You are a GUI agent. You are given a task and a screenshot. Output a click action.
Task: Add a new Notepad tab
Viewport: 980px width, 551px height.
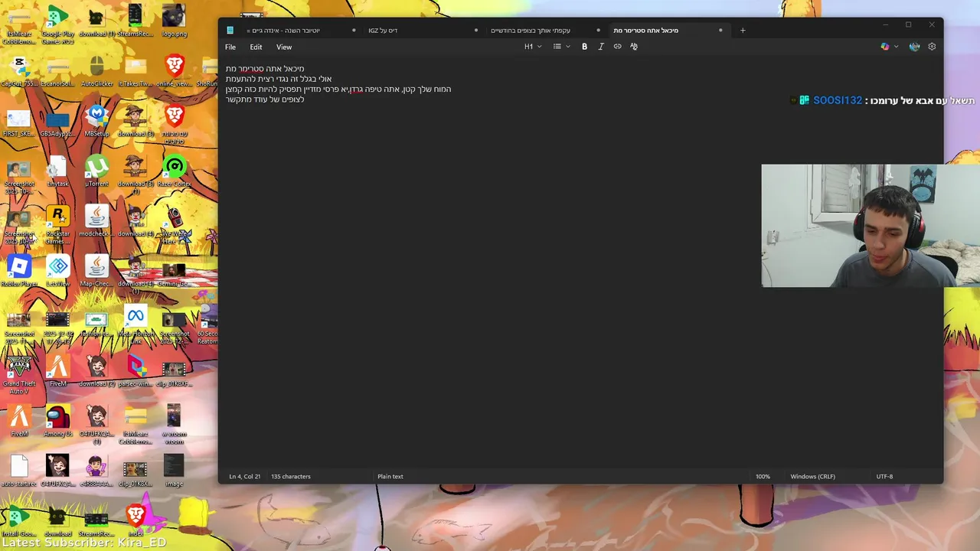[742, 31]
